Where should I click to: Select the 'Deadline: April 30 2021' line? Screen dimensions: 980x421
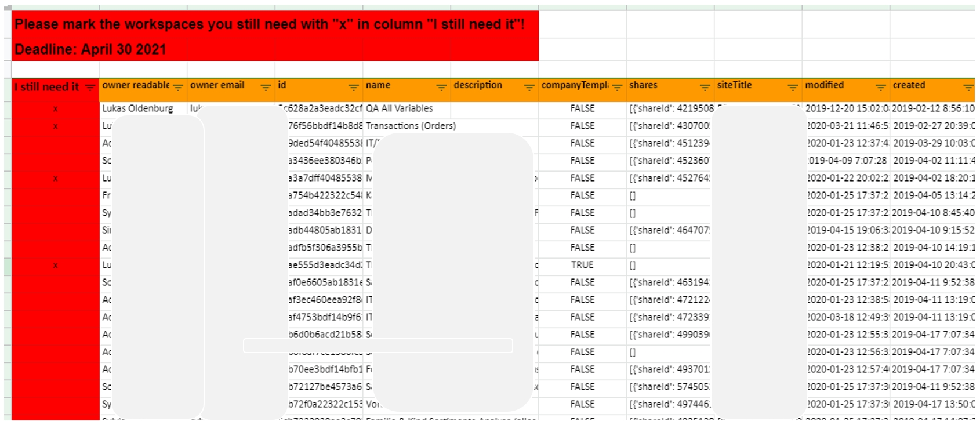click(x=90, y=49)
